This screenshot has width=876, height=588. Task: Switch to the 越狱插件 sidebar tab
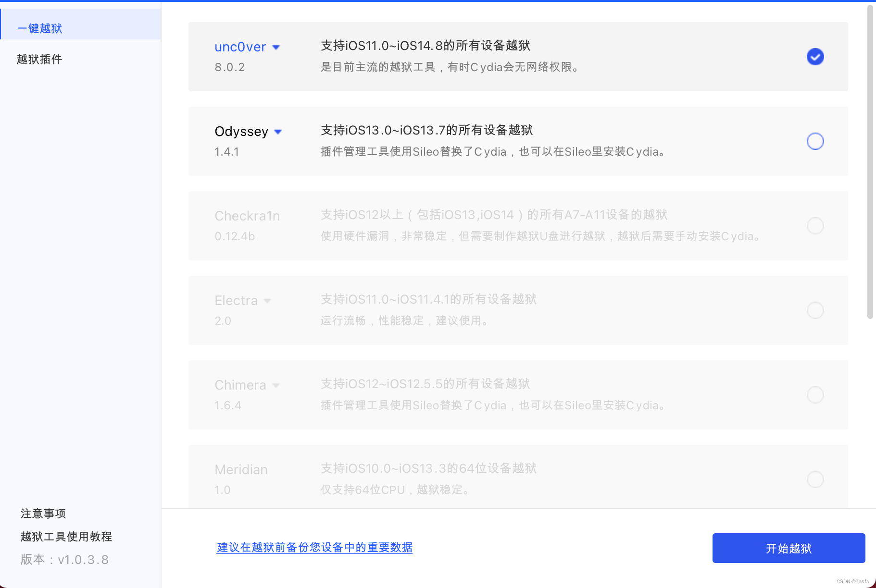[x=39, y=59]
